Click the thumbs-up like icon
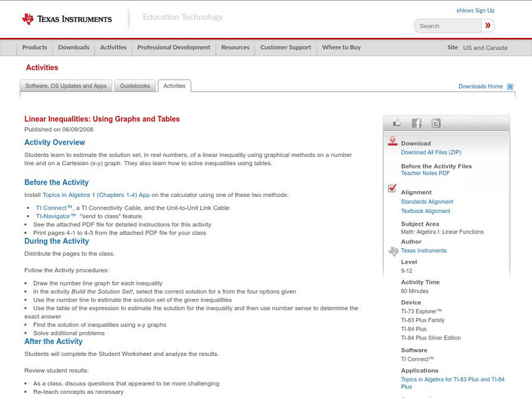 pyautogui.click(x=396, y=123)
